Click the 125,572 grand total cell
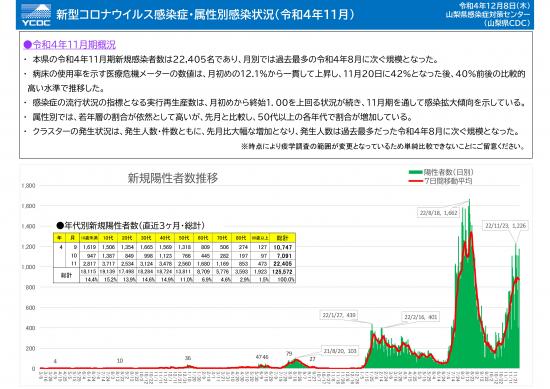 point(282,272)
